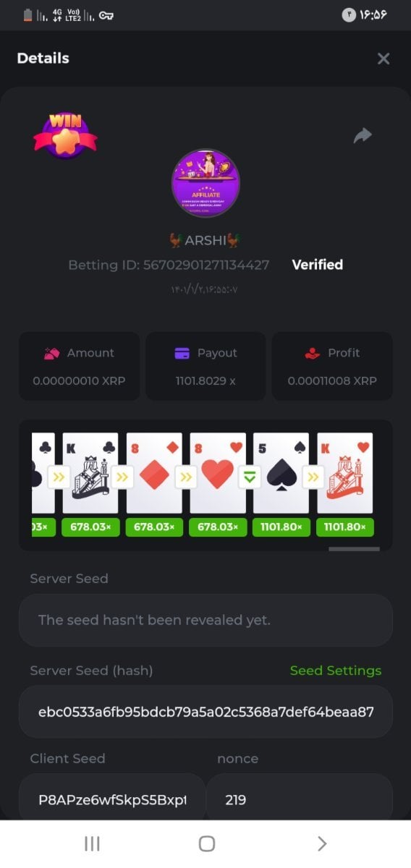Select the King of clubs card
This screenshot has width=411, height=868.
[x=90, y=473]
